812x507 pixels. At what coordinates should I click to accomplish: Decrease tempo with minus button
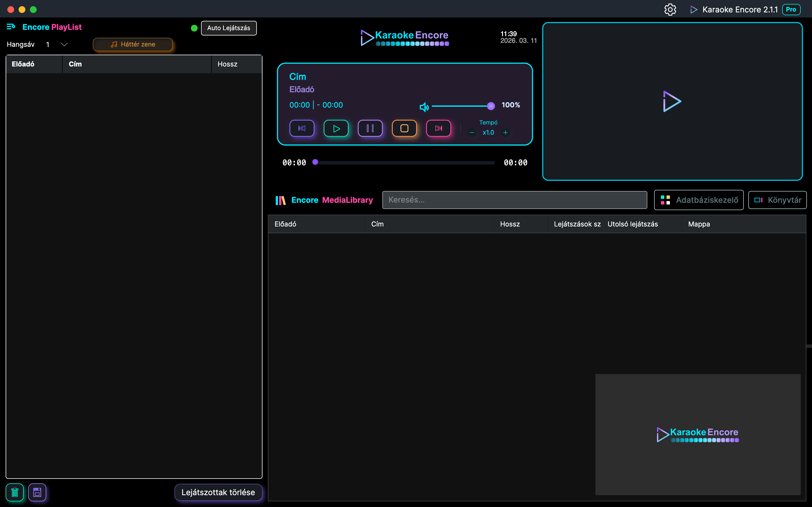pos(472,133)
